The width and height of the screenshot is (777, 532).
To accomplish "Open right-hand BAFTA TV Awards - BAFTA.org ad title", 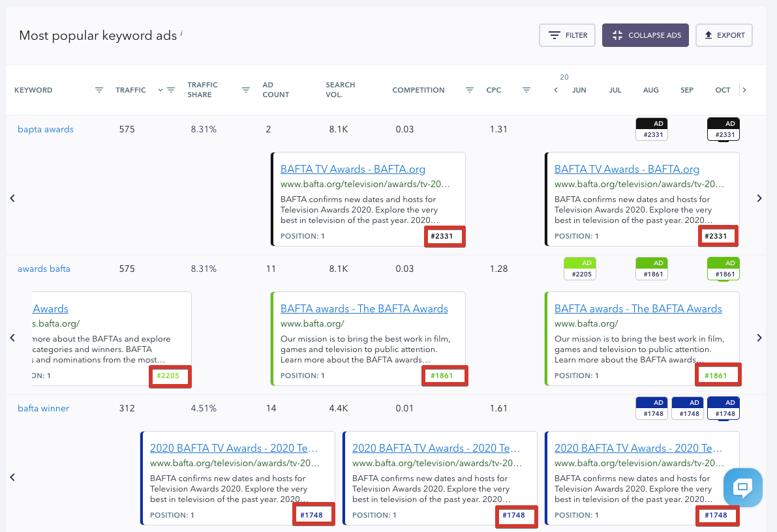I will (x=627, y=170).
